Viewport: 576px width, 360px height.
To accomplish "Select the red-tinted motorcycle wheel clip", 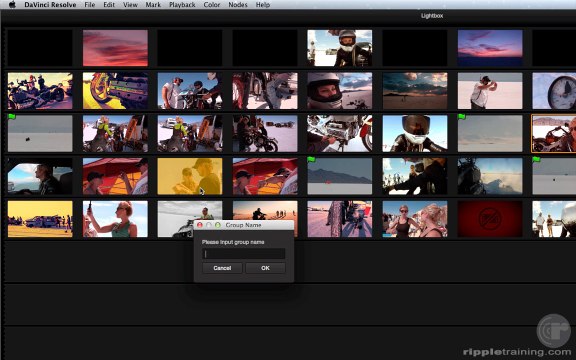I will [265, 91].
